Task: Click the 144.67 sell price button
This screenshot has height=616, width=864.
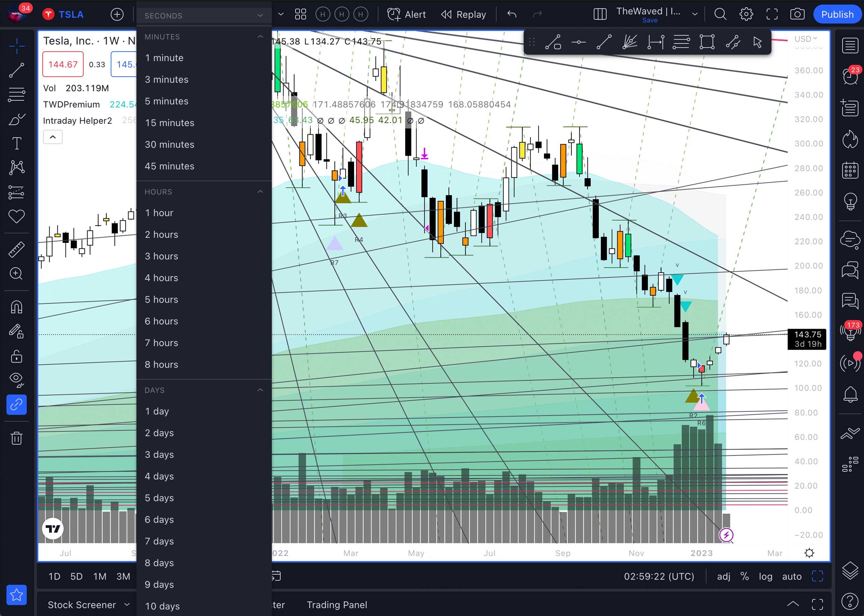Action: click(63, 64)
